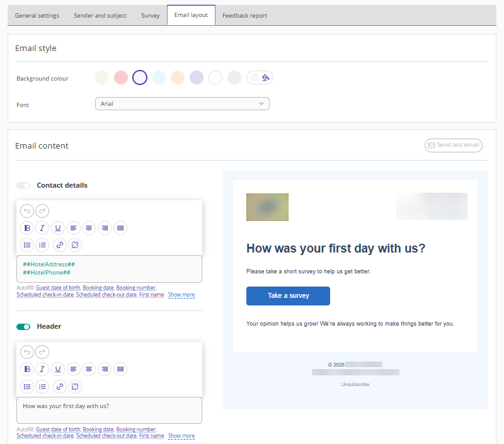Insert Scheduled check-in date in Contact details
The height and width of the screenshot is (444, 504).
pyautogui.click(x=45, y=295)
